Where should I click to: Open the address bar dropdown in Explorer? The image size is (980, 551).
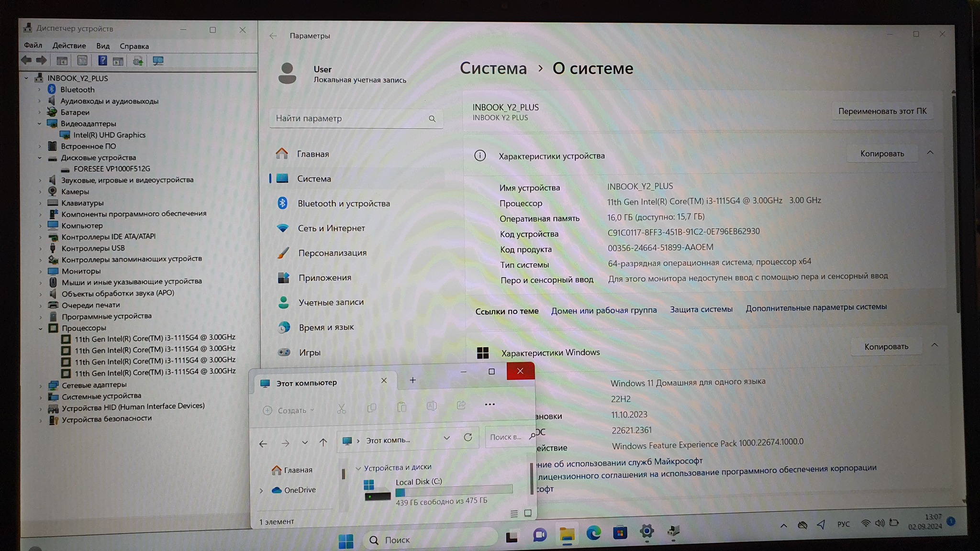446,438
